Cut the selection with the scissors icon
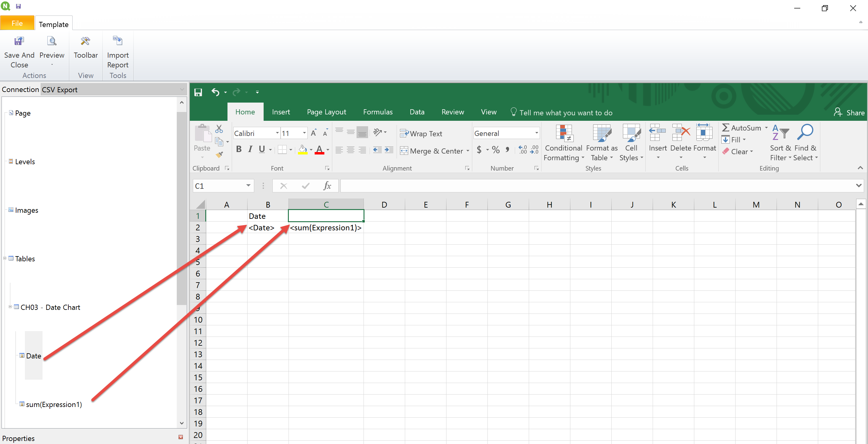 219,129
